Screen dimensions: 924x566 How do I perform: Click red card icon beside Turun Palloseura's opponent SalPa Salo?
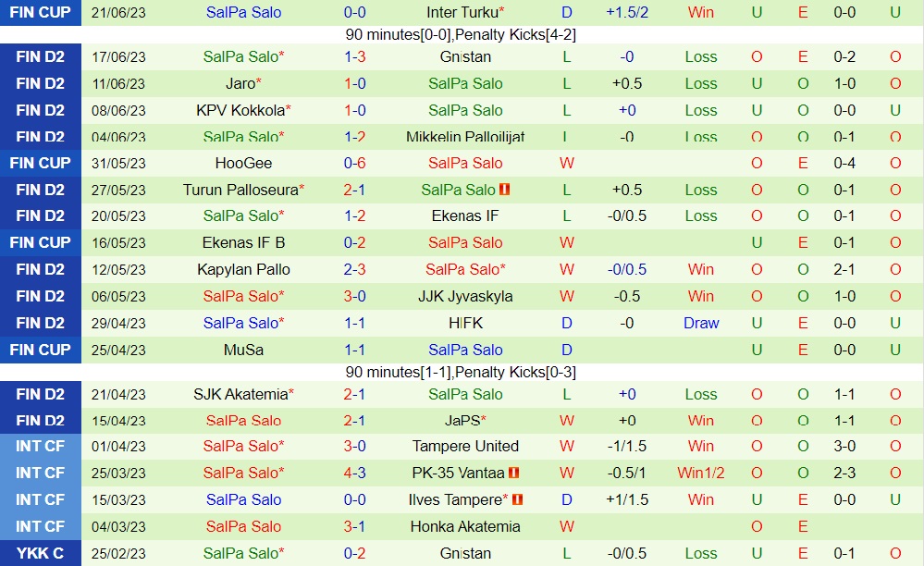pyautogui.click(x=505, y=190)
